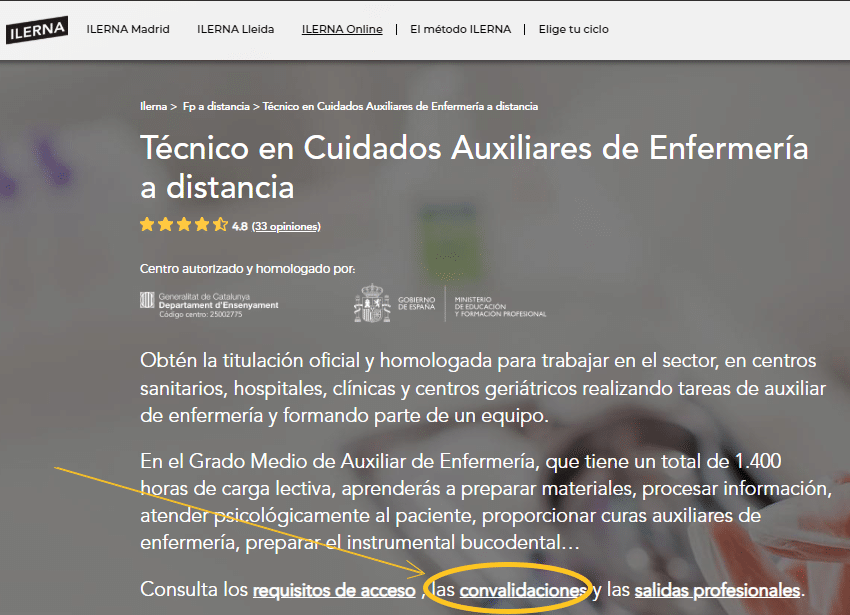Click the page heading Técnico en Cuidados Auxiliares
This screenshot has height=615, width=850.
(x=474, y=168)
